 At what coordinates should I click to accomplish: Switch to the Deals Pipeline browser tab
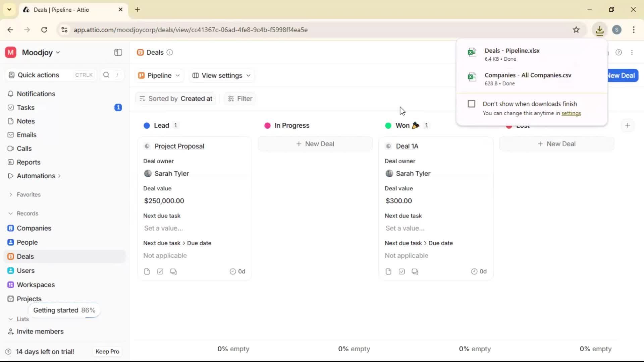[x=67, y=10]
